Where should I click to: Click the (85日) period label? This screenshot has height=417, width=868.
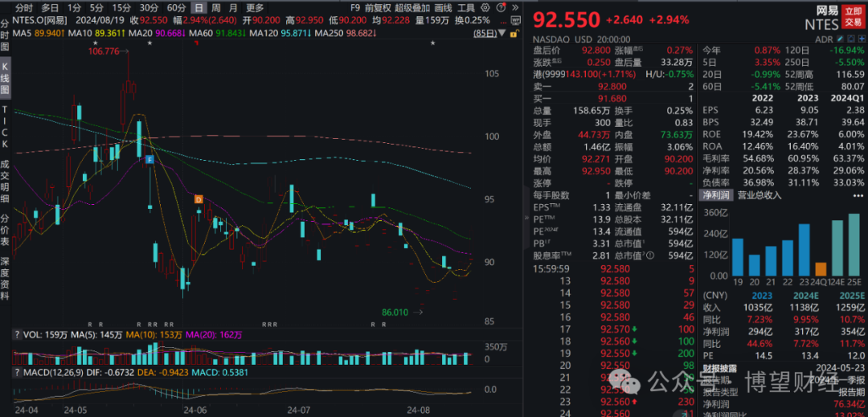pyautogui.click(x=487, y=35)
